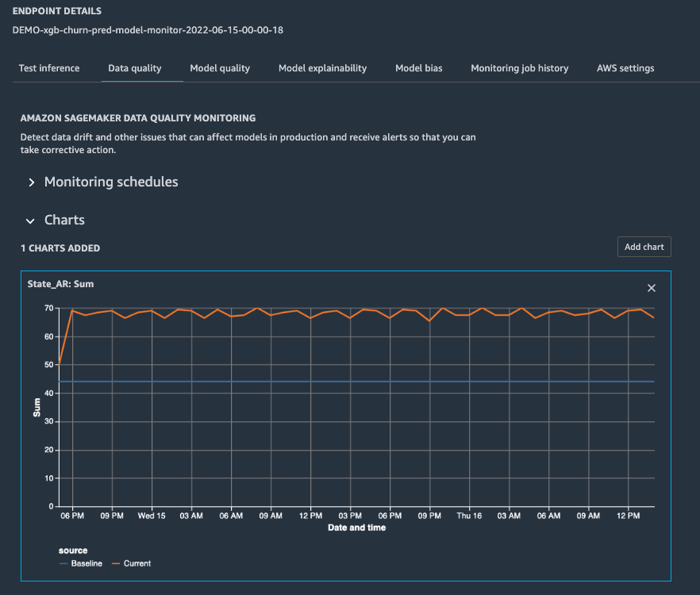Switch to the Test inference tab

(x=48, y=68)
